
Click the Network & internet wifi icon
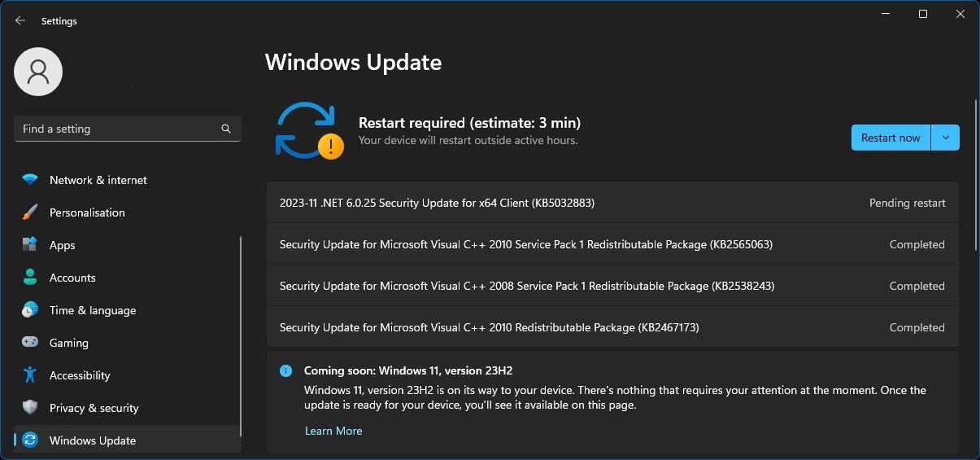coord(30,180)
